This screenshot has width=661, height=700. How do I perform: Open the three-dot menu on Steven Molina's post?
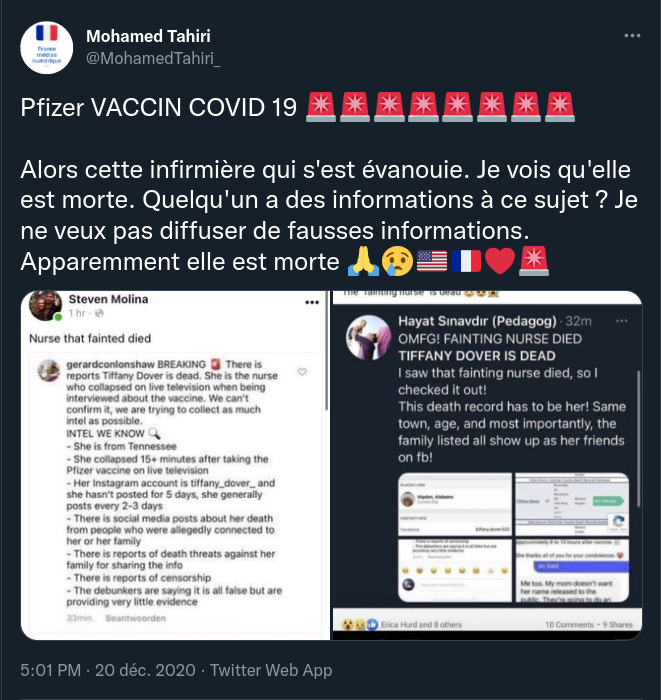tap(312, 302)
